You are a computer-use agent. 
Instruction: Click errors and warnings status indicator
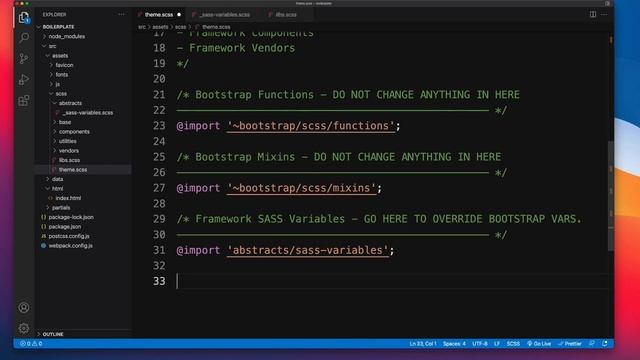pos(31,344)
